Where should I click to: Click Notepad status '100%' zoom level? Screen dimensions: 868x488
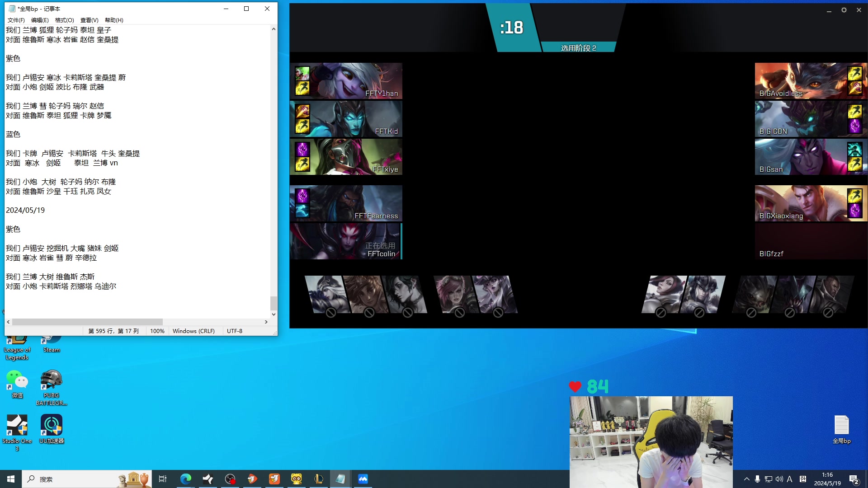tap(157, 331)
